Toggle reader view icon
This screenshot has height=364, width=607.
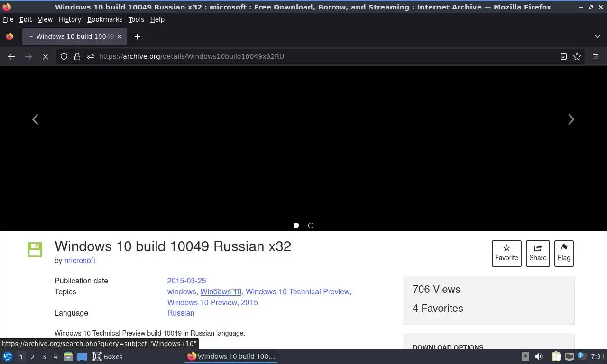pyautogui.click(x=564, y=56)
